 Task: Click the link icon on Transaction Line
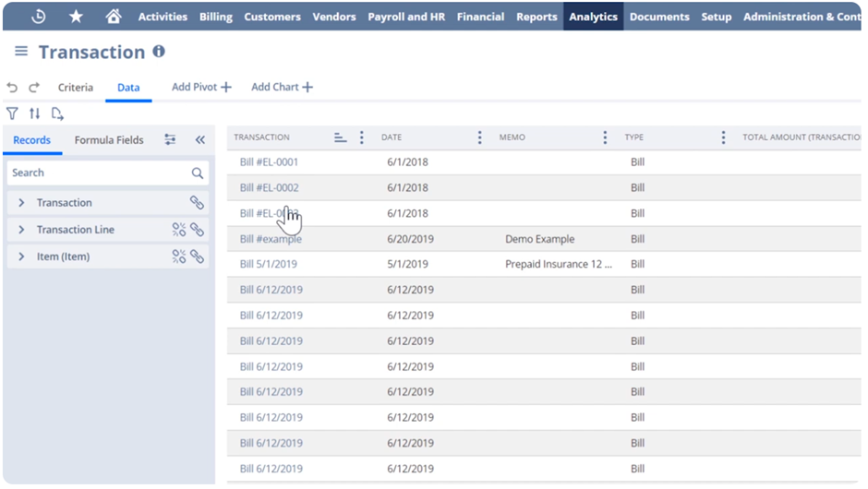[197, 230]
